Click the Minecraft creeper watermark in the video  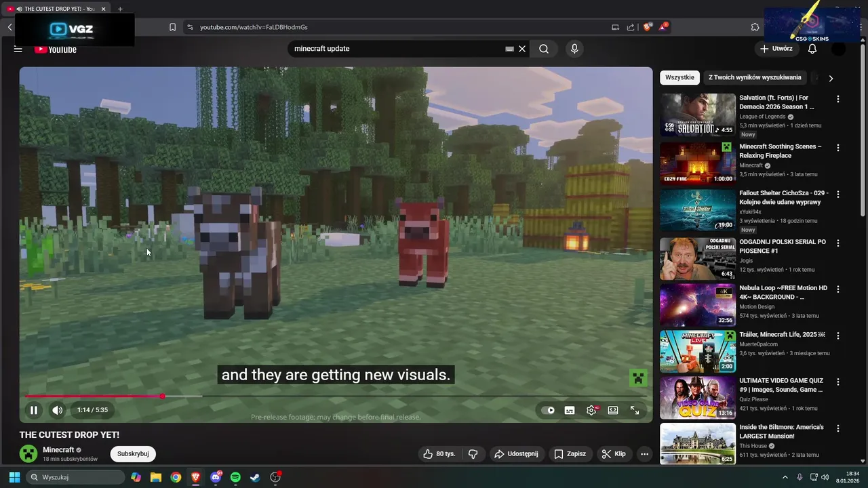(x=638, y=378)
